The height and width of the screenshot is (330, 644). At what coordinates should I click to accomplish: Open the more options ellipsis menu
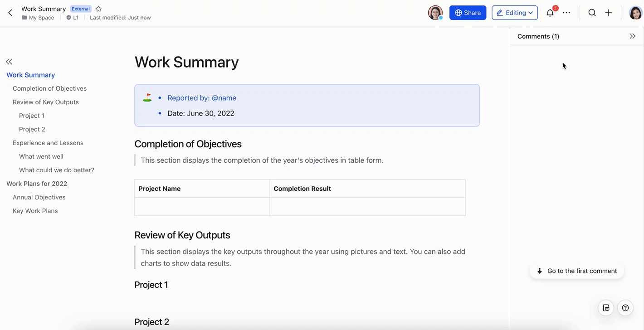point(566,13)
